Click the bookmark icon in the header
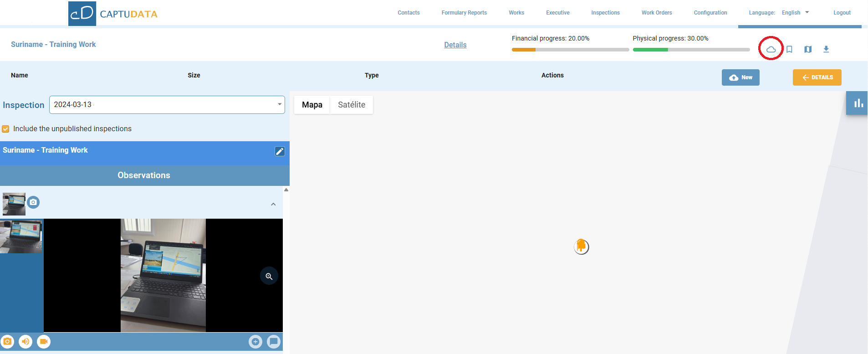 (x=789, y=49)
